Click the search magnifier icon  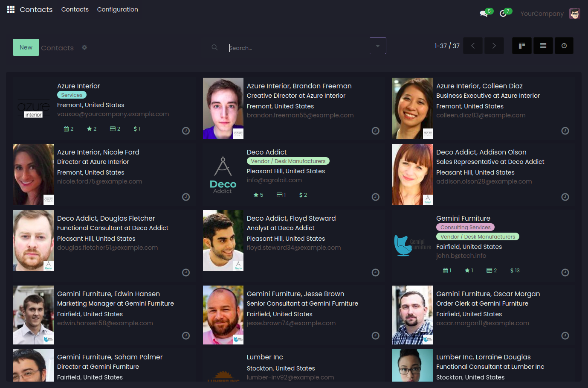click(214, 47)
